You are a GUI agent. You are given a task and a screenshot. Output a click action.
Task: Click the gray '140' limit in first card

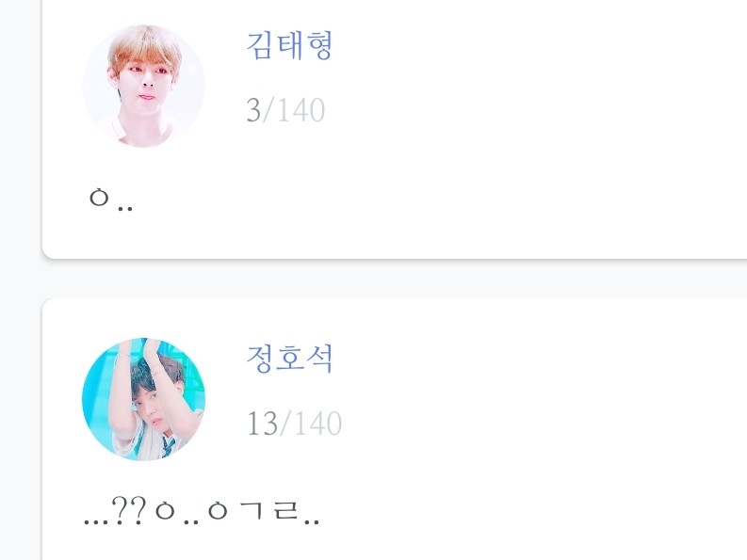click(x=301, y=110)
